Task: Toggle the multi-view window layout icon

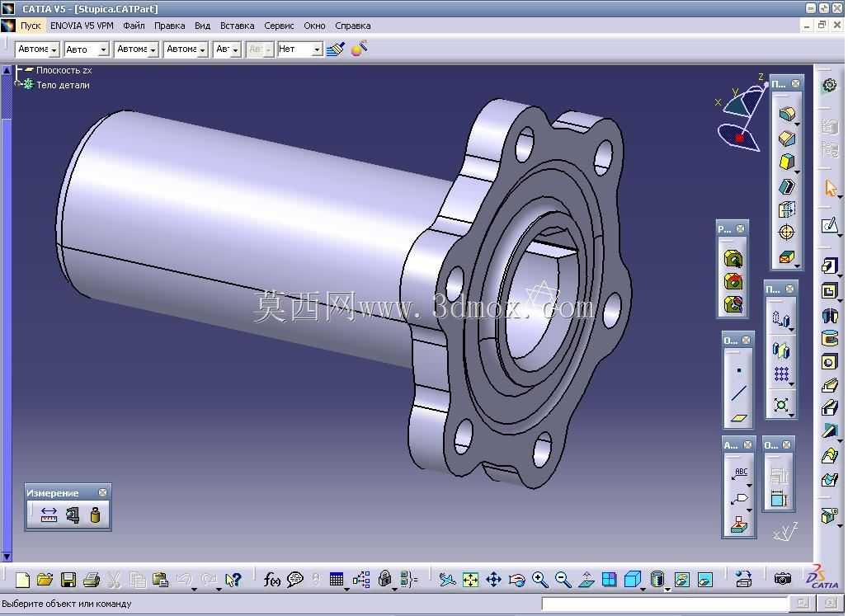Action: pyautogui.click(x=609, y=579)
